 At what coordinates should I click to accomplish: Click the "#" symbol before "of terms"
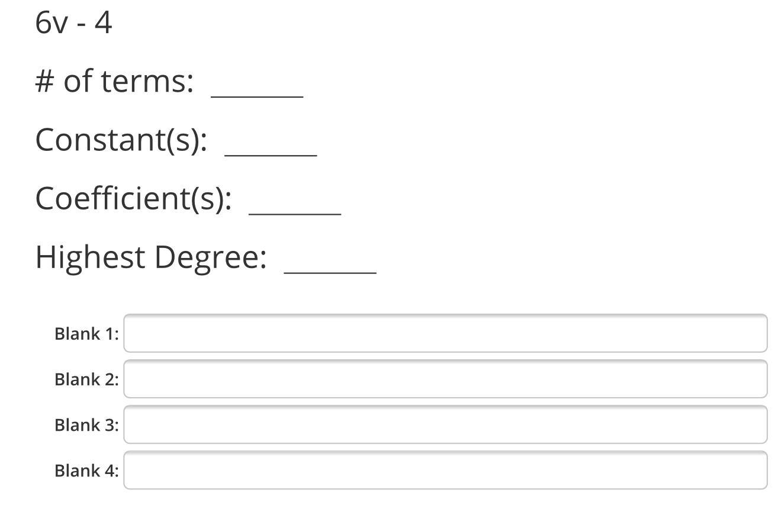click(45, 81)
